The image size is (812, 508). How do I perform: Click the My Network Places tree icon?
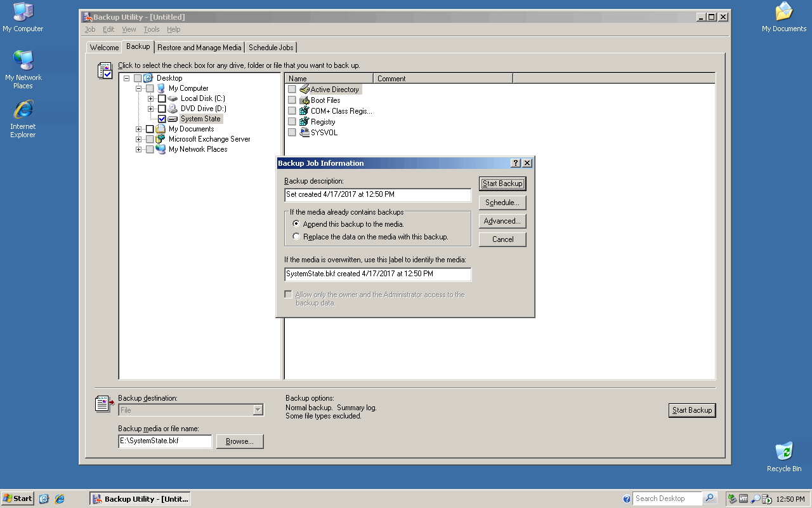(x=160, y=149)
